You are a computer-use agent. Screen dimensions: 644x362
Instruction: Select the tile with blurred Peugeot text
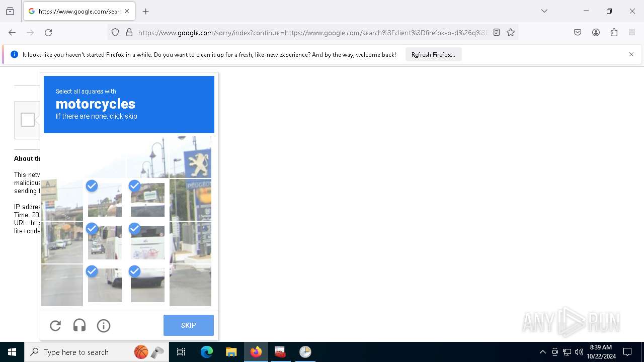[190, 200]
